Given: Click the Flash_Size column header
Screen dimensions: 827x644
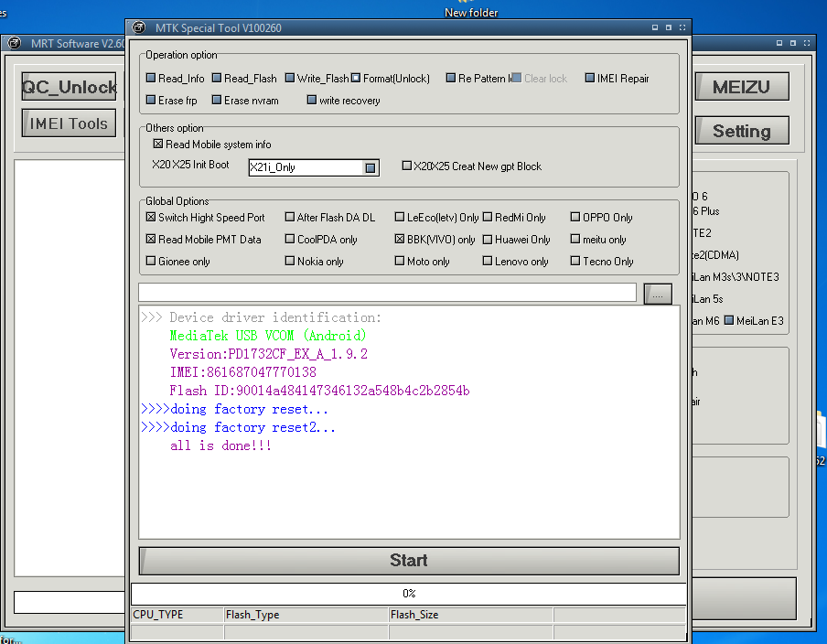Looking at the screenshot, I should pyautogui.click(x=471, y=615).
